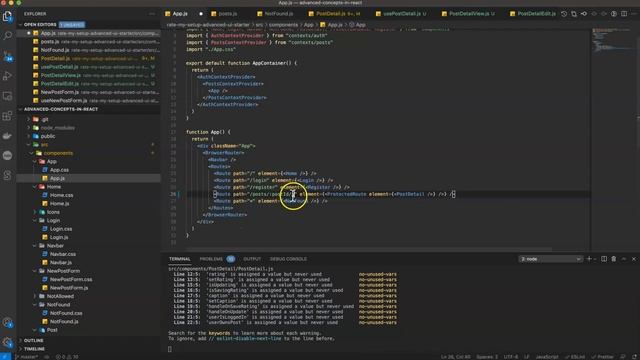The width and height of the screenshot is (640, 360).
Task: Open the Accounts icon in activity bar
Action: point(7,322)
